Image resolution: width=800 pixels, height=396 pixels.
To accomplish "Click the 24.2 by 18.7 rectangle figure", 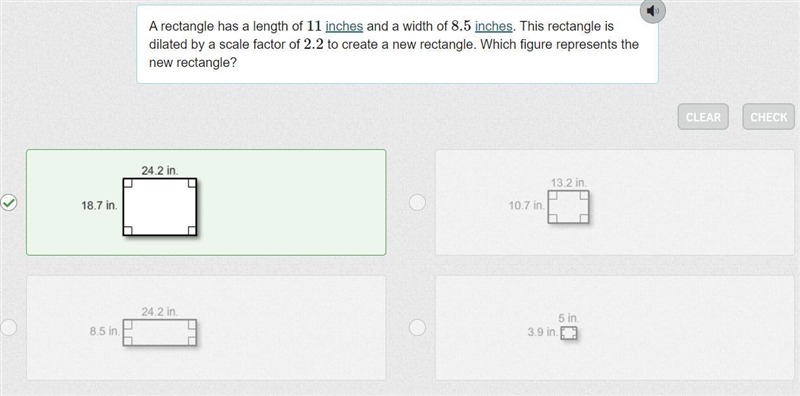I will (x=160, y=207).
